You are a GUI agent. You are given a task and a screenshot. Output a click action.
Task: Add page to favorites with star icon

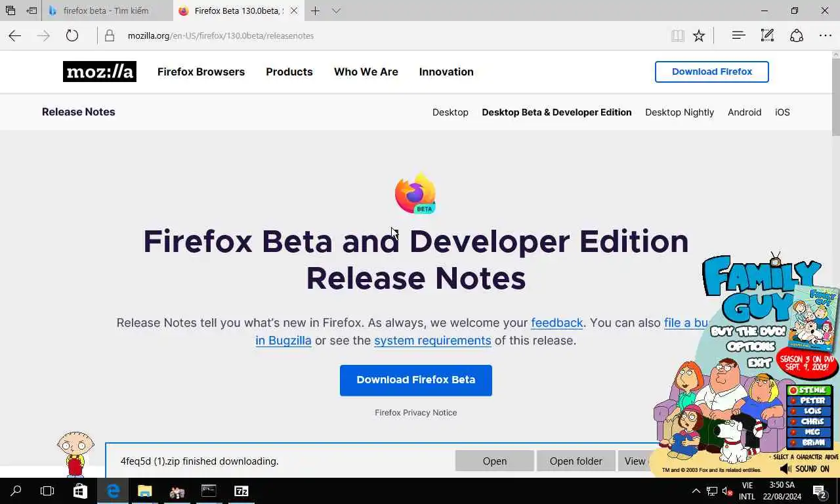pyautogui.click(x=699, y=36)
